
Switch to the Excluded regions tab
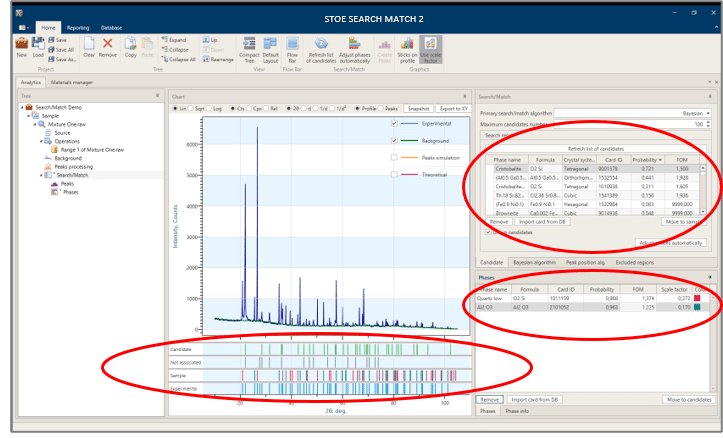634,262
